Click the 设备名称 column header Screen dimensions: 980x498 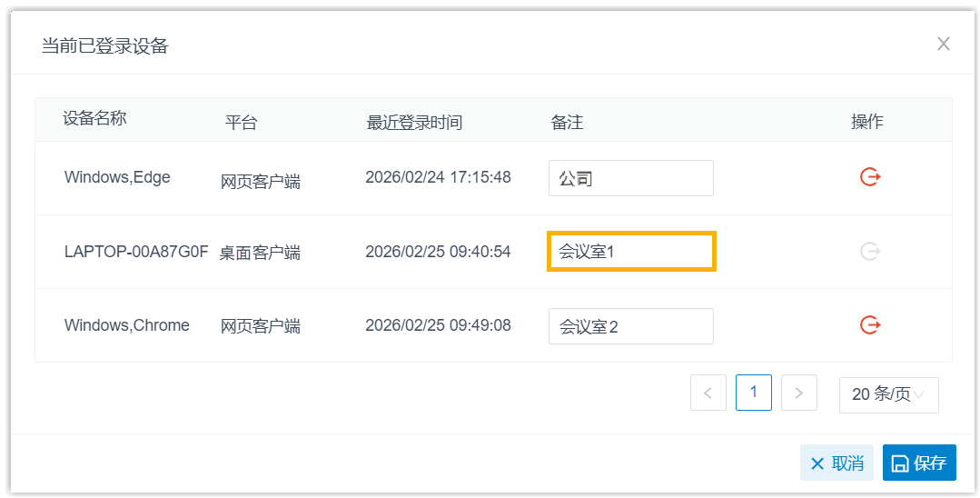94,118
